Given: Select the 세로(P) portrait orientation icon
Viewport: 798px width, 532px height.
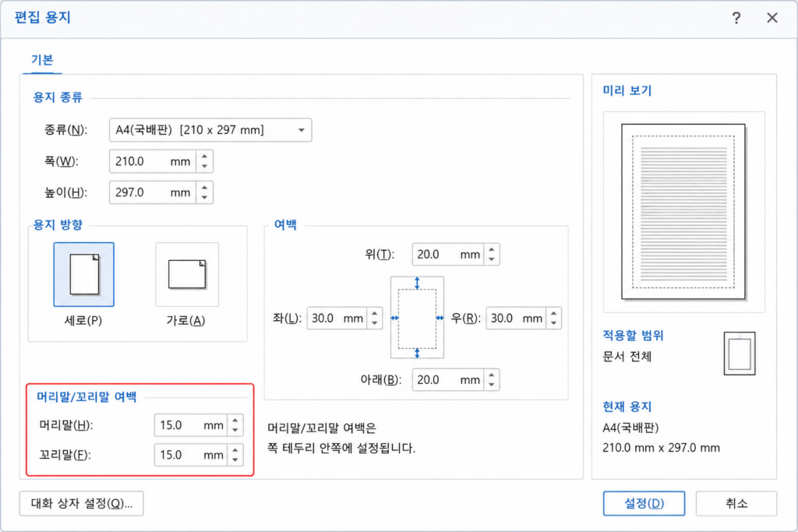Looking at the screenshot, I should (84, 275).
